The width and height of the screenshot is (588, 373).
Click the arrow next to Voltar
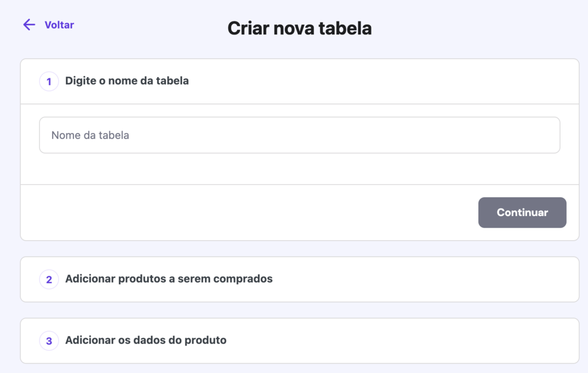point(29,25)
